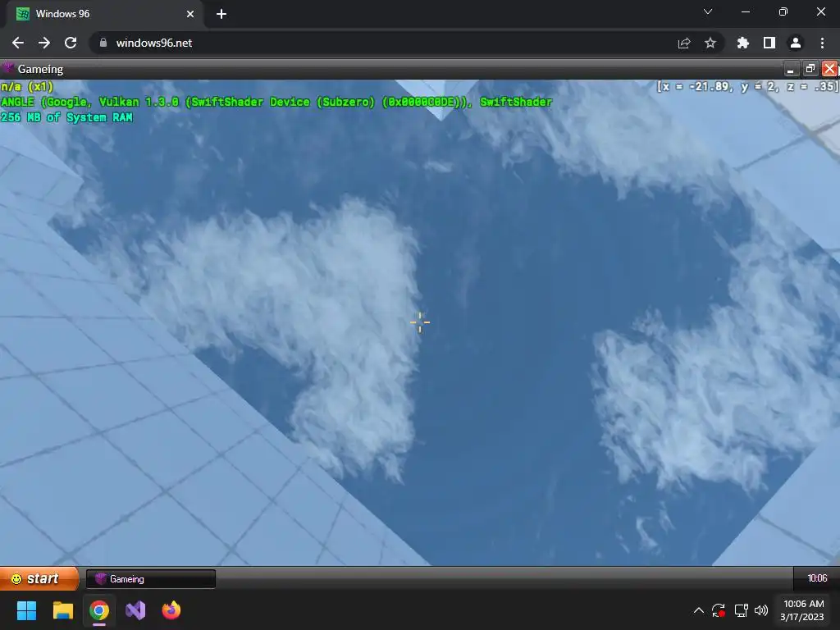Toggle Chrome side panel

769,43
